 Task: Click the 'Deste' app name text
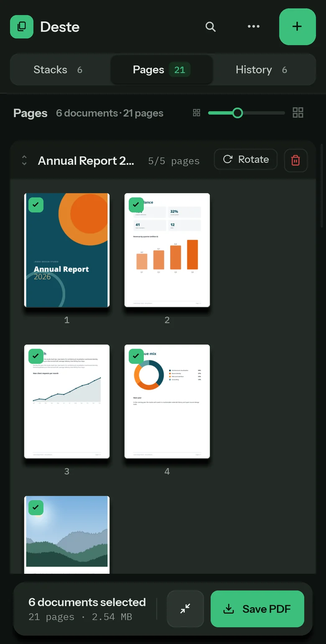tap(60, 27)
